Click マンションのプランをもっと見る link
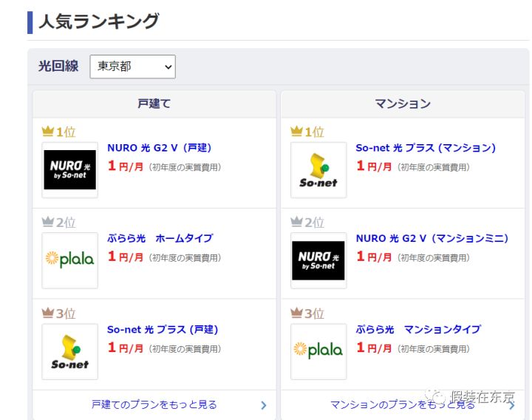This screenshot has height=420, width=532. pos(403,404)
